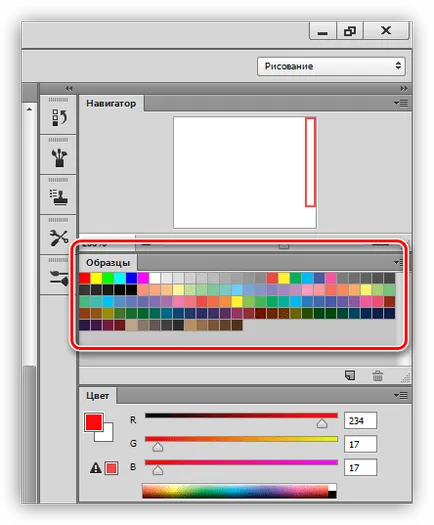434x525 pixels.
Task: Click the Navigator document preview thumbnail
Action: (245, 172)
